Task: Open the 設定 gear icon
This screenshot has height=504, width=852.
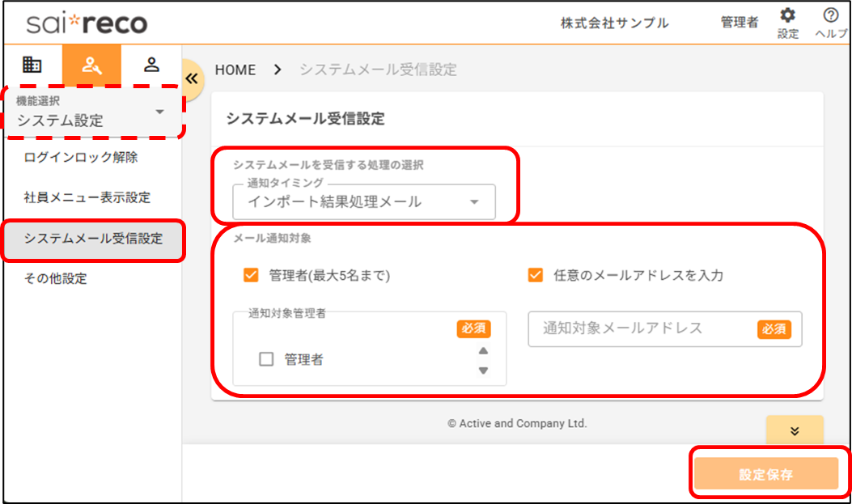Action: click(787, 17)
